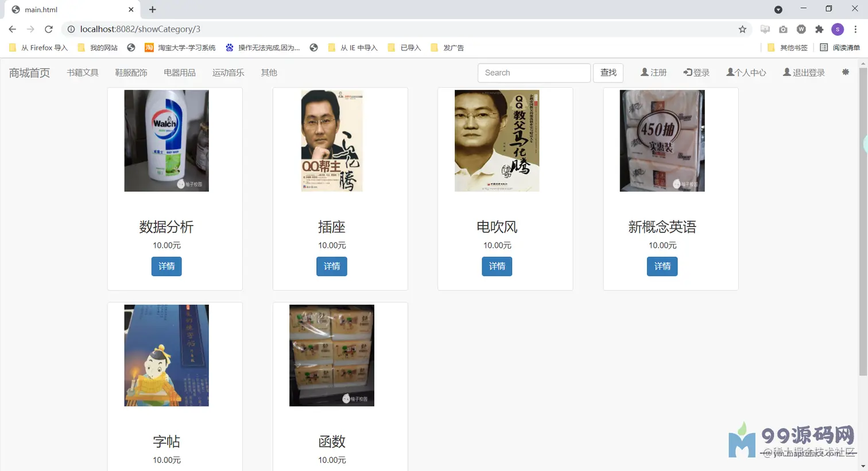This screenshot has width=868, height=471.
Task: Open 详情 for 新概念英语 product
Action: click(662, 266)
